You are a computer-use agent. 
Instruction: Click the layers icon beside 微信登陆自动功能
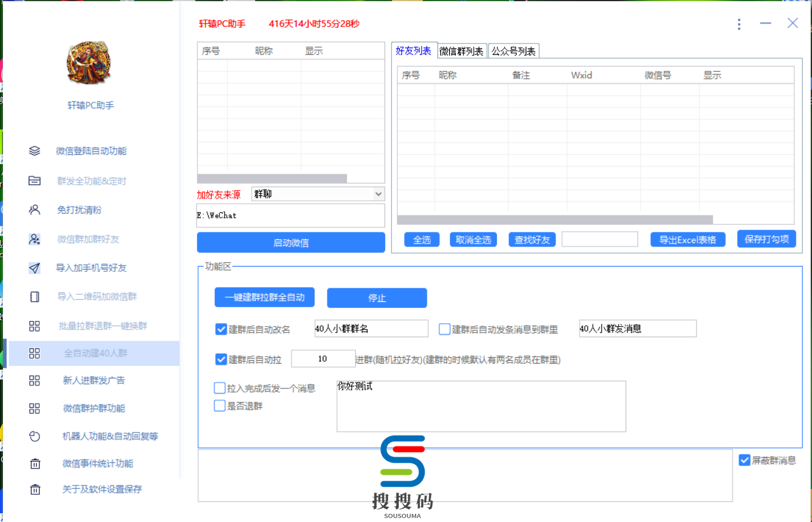tap(35, 151)
